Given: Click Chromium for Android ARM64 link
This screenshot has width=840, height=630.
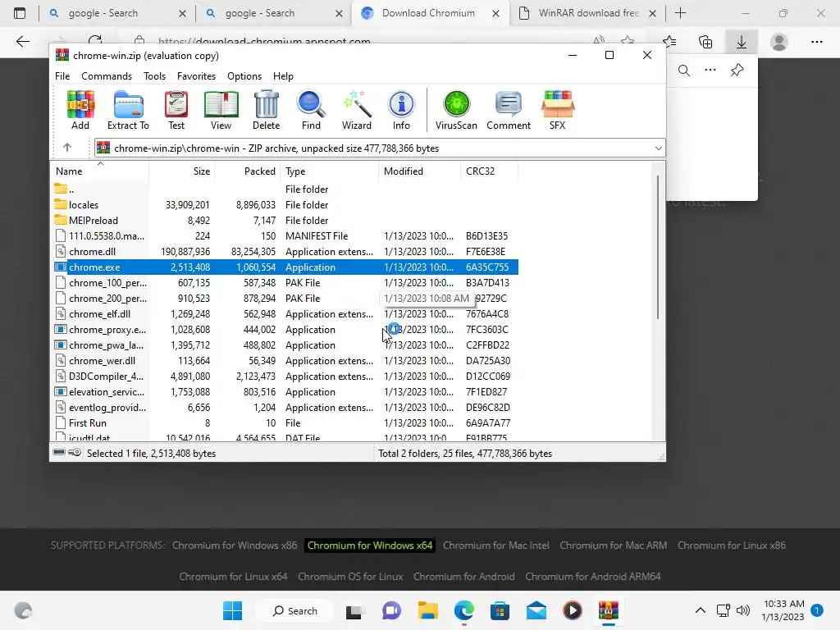Looking at the screenshot, I should click(x=592, y=577).
